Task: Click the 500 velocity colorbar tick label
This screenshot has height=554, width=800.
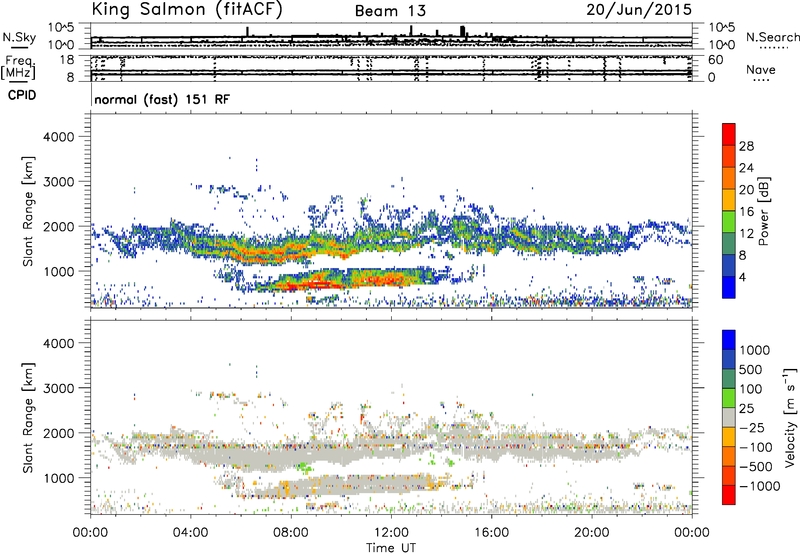Action: (x=752, y=369)
